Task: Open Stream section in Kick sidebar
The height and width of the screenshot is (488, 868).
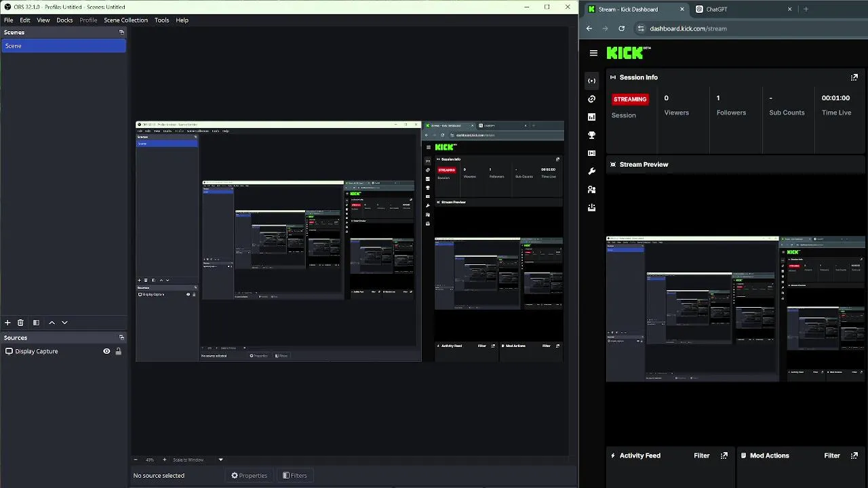Action: pos(592,81)
